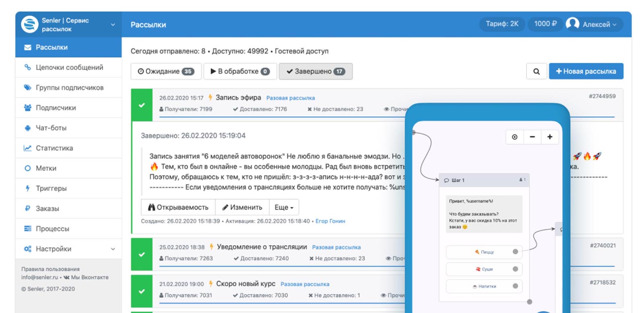
Task: Click the Тариф: 2K badge
Action: (x=502, y=24)
